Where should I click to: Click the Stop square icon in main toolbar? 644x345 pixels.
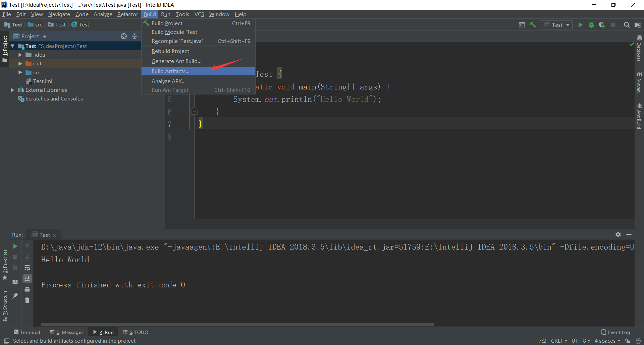pyautogui.click(x=613, y=25)
